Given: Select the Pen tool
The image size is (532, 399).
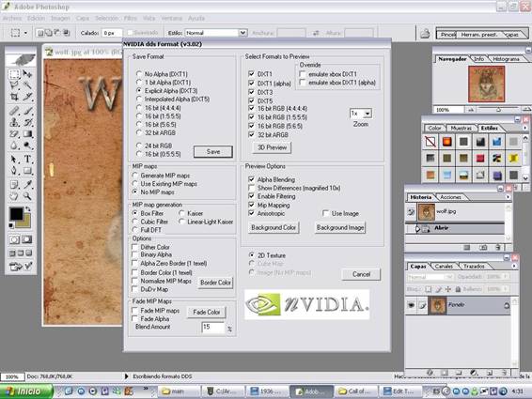Looking at the screenshot, I should (14, 170).
